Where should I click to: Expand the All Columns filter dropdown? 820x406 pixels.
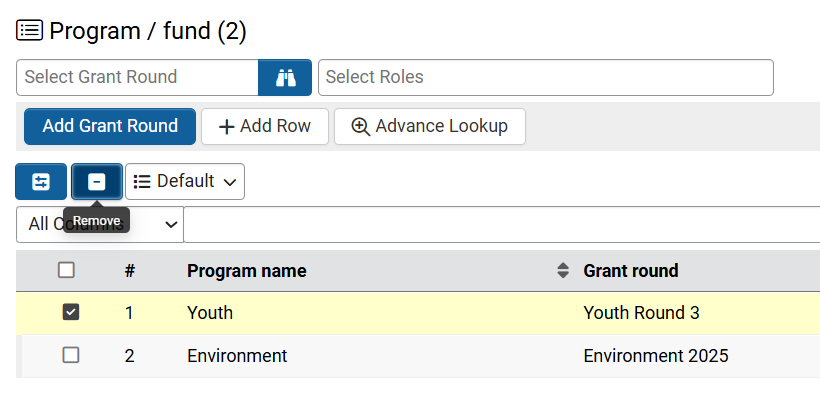(x=100, y=224)
